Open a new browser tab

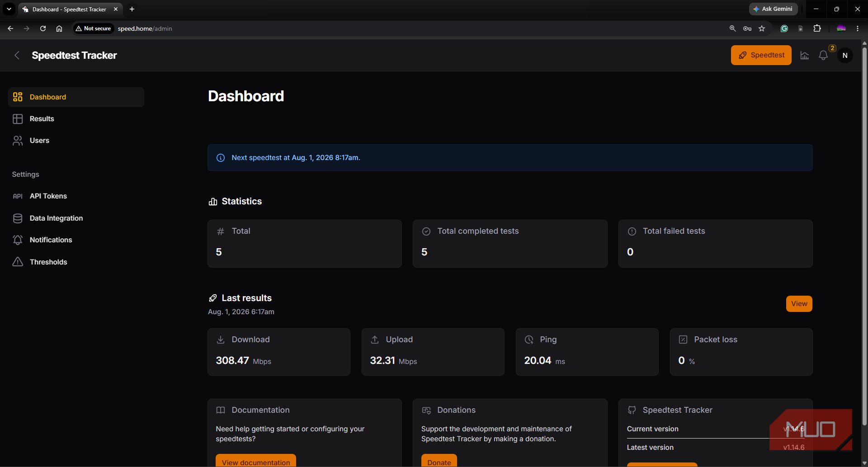click(132, 9)
